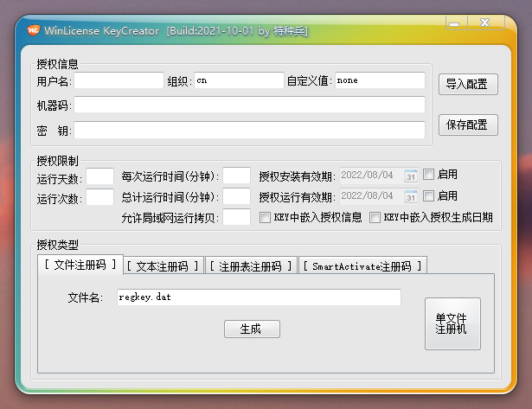Click the 授权安装有效期 date 2022/08/04

(367, 175)
